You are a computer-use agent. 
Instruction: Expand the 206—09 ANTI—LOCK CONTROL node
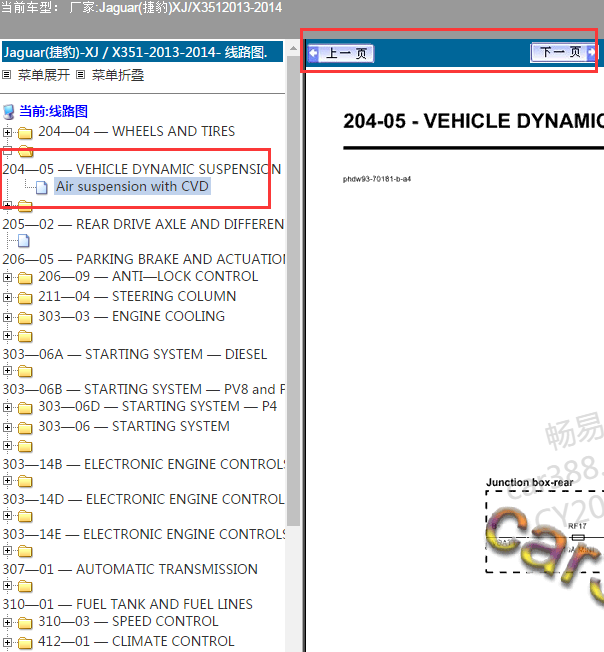7,277
